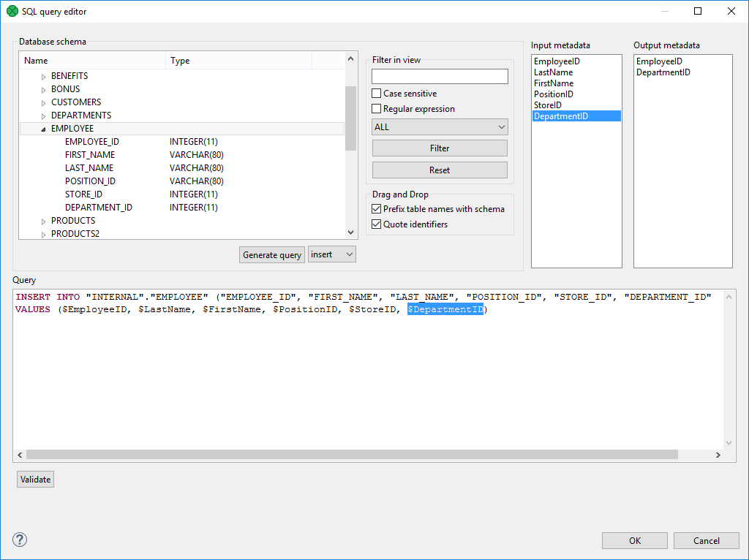Select the FIRST_NAME column in the schema tree
This screenshot has height=560, width=749.
[89, 154]
